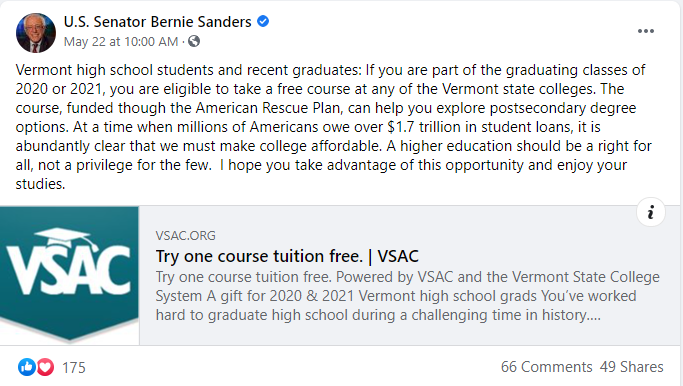683x386 pixels.
Task: Click the '$1.7 trillion' text in post
Action: coord(417,127)
